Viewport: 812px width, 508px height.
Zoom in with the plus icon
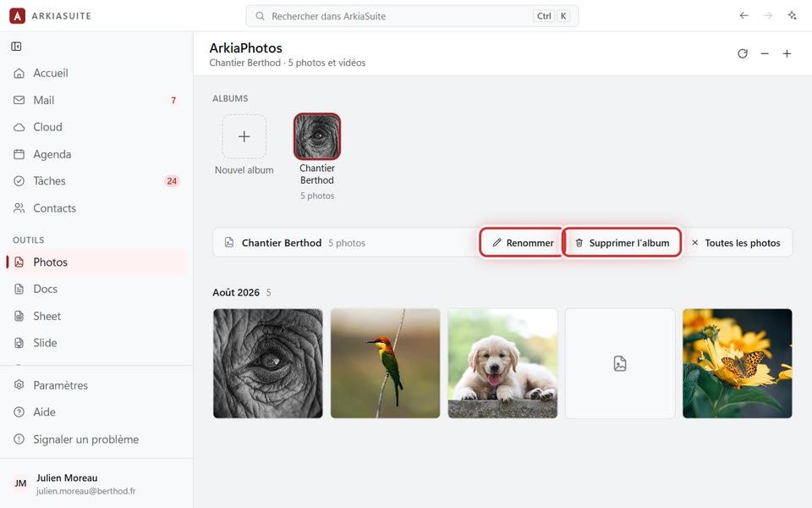787,53
